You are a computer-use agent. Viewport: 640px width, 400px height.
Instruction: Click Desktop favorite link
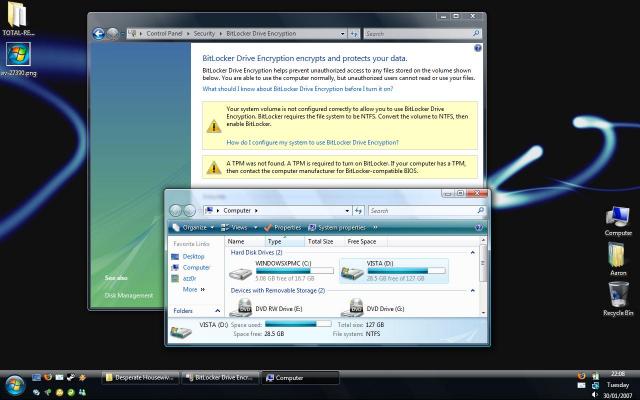point(188,256)
